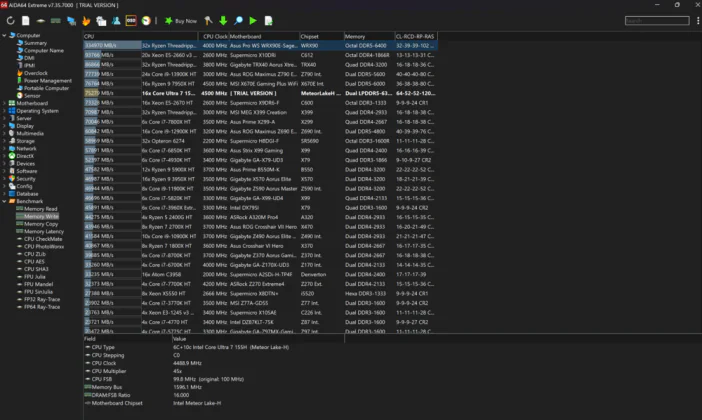702x420 pixels.
Task: Select Security tree item
Action: point(26,179)
